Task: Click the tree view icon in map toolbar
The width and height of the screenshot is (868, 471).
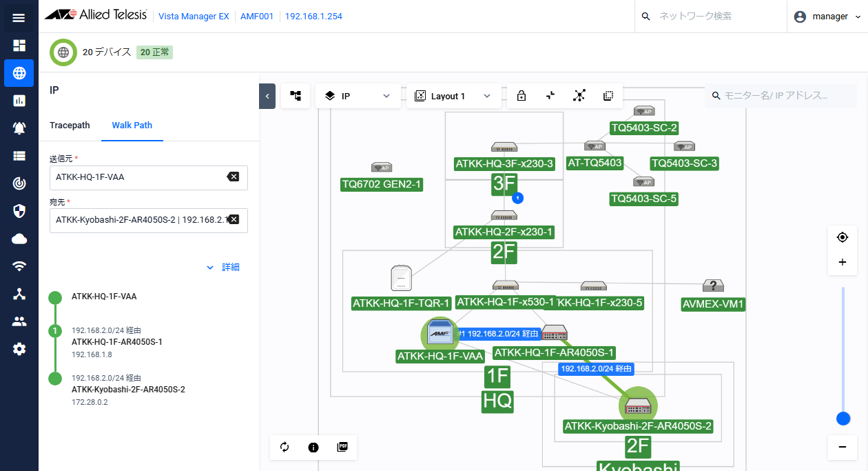Action: (296, 96)
